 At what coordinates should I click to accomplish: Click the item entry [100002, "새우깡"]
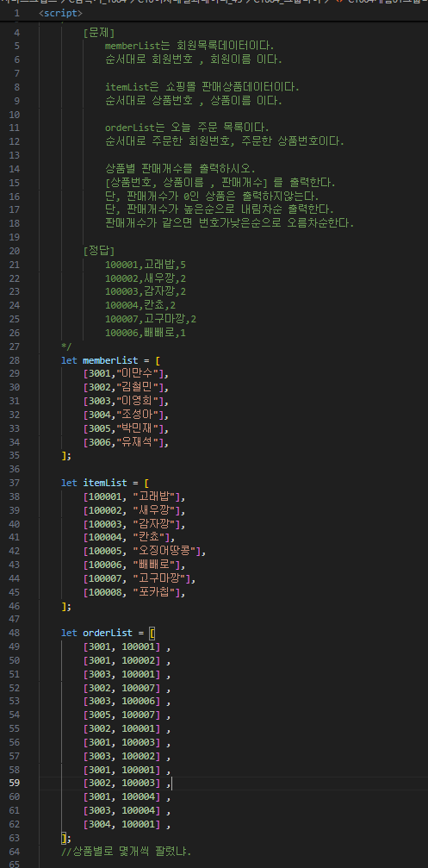click(x=134, y=510)
